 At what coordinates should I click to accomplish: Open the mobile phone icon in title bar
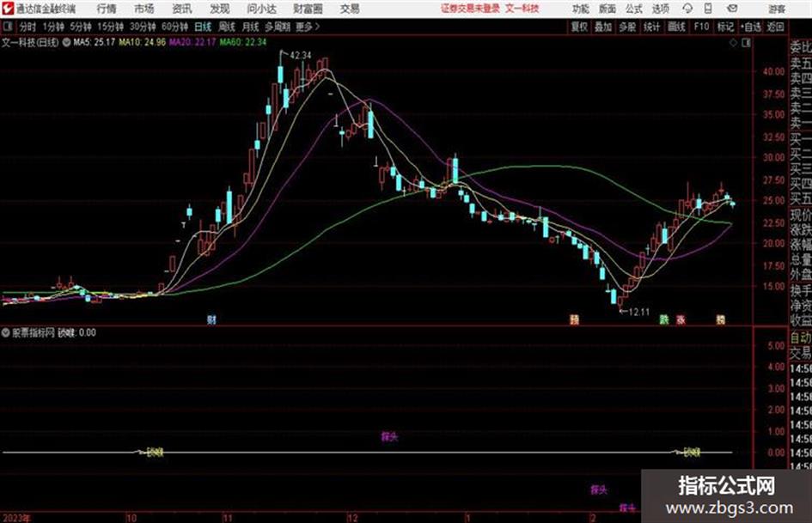[708, 9]
